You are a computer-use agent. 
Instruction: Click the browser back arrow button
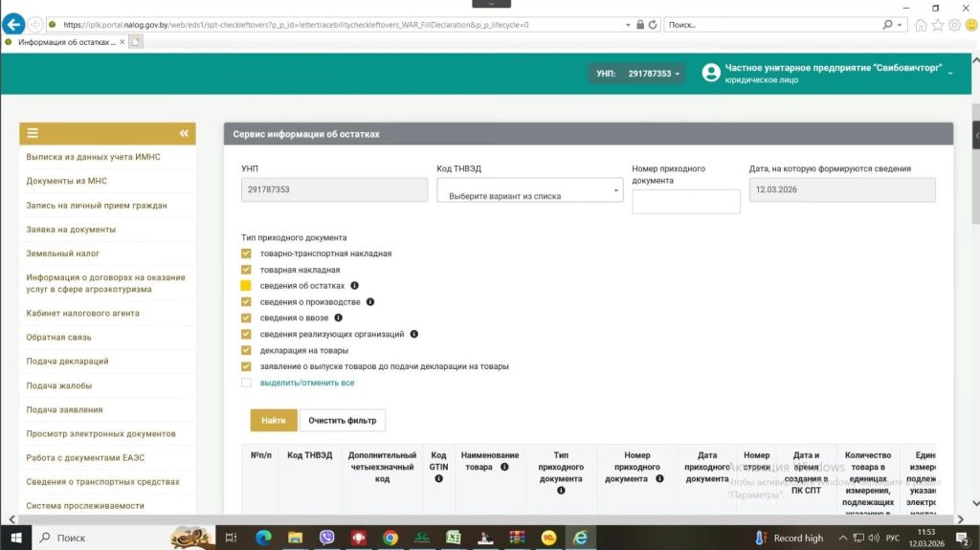(13, 24)
